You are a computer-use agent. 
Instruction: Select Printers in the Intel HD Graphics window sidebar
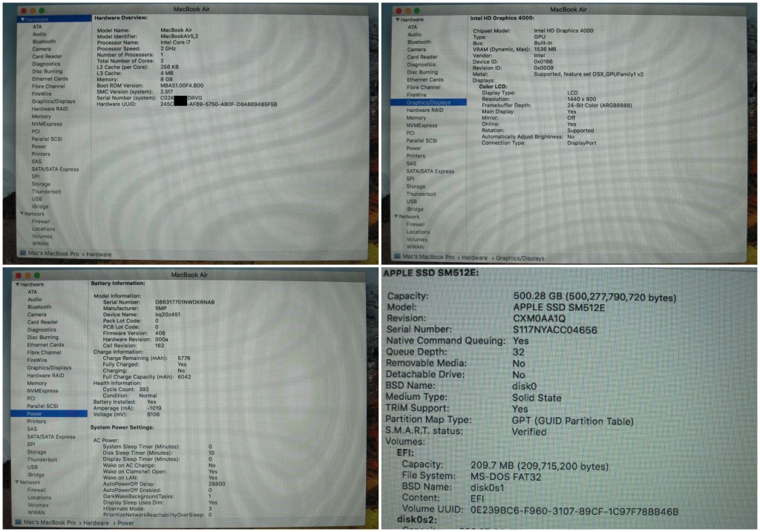click(x=416, y=156)
